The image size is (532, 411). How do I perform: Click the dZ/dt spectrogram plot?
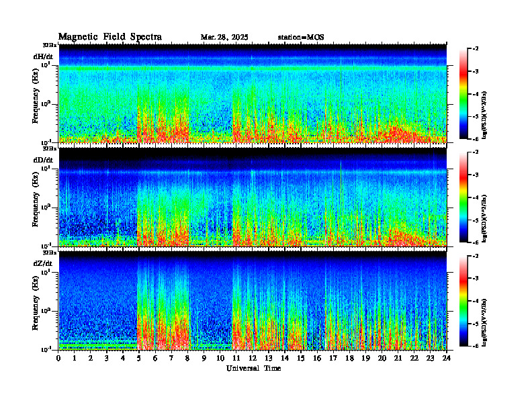(253, 301)
